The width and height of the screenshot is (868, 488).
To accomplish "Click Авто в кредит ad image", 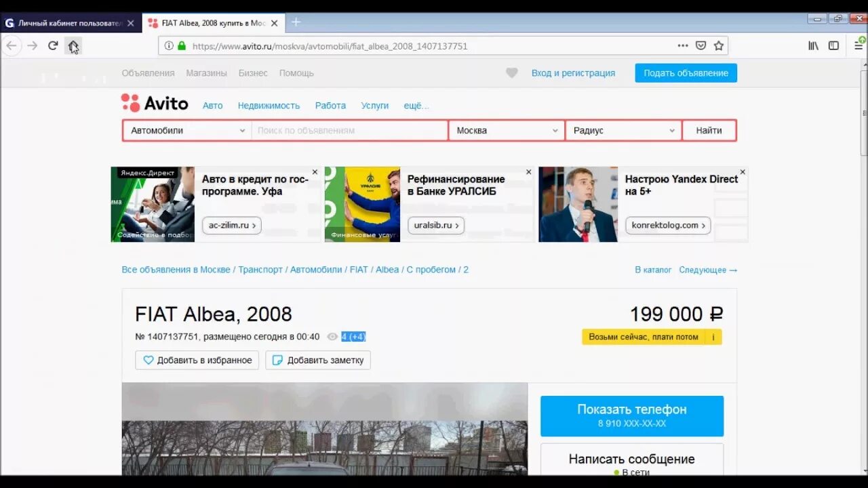I will (153, 205).
